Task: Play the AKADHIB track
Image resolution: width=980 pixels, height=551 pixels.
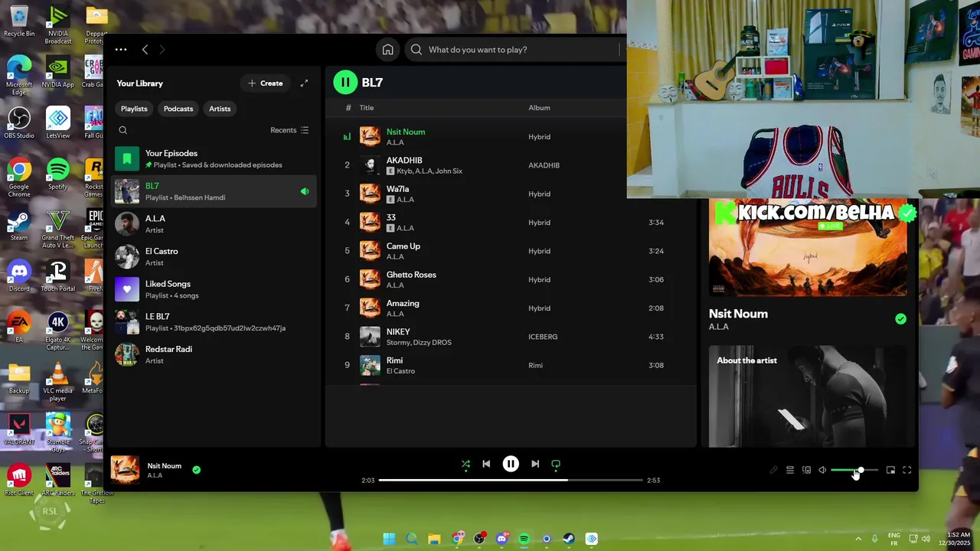Action: (x=404, y=161)
